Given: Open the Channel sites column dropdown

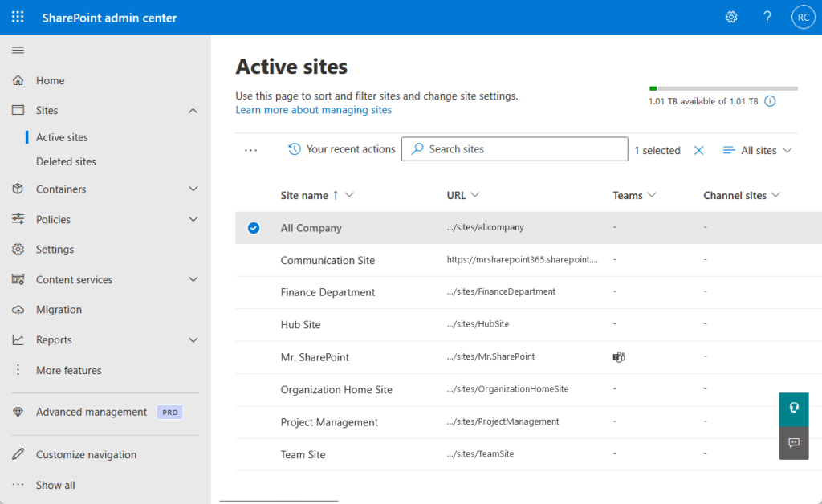Looking at the screenshot, I should click(776, 195).
